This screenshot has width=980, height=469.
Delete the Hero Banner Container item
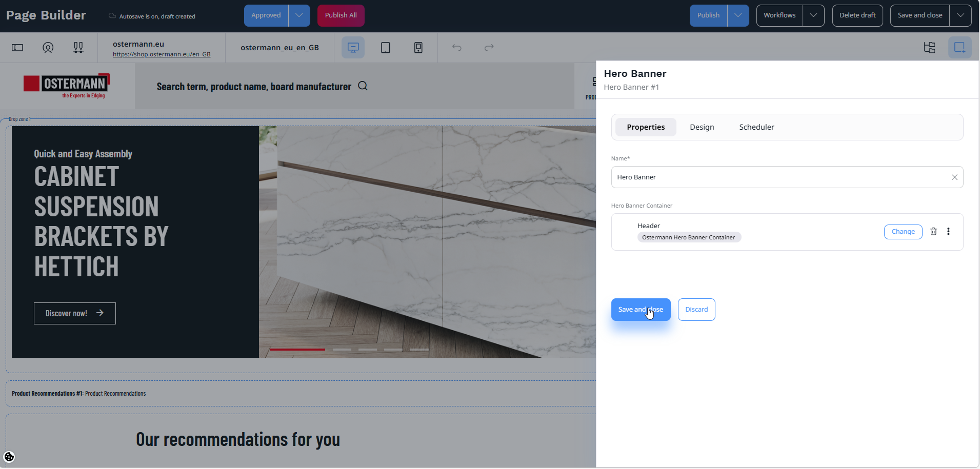click(933, 232)
